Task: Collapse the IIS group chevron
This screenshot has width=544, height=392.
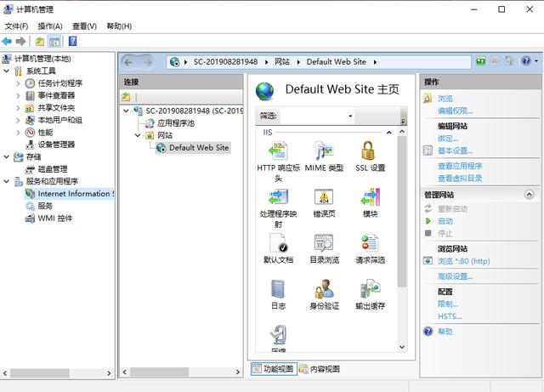Action: click(389, 133)
